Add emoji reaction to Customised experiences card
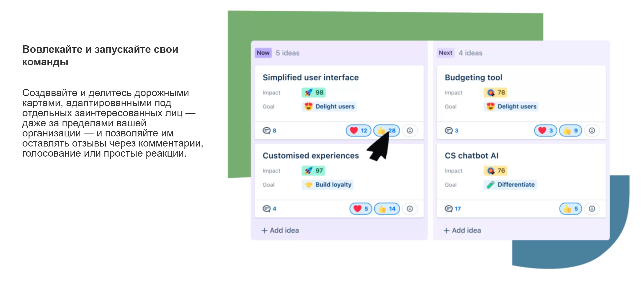644x284 pixels. coord(410,209)
